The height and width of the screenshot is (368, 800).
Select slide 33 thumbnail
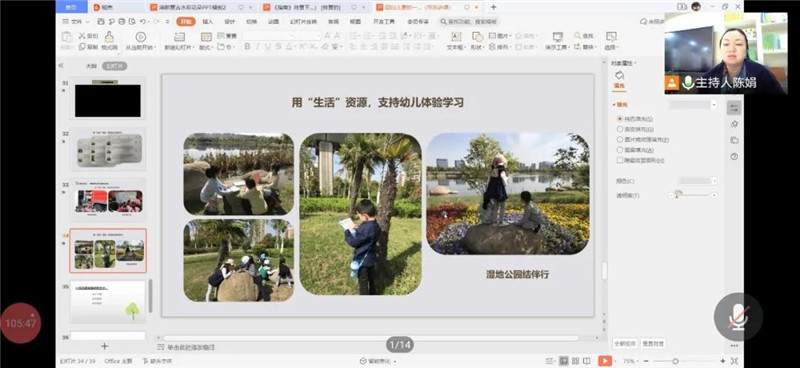(x=108, y=200)
